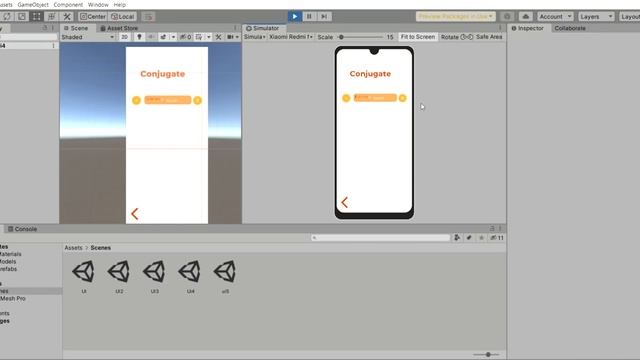Click left yellow circle in Scene view
Screen dimensions: 640x360
(x=136, y=100)
